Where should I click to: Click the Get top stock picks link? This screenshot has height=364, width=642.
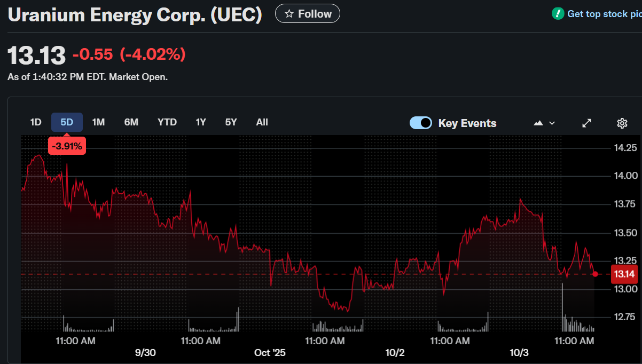tap(604, 14)
